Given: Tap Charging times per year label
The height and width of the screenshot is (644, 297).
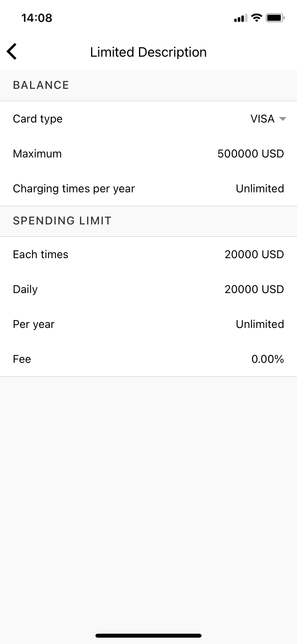Looking at the screenshot, I should click(x=74, y=189).
